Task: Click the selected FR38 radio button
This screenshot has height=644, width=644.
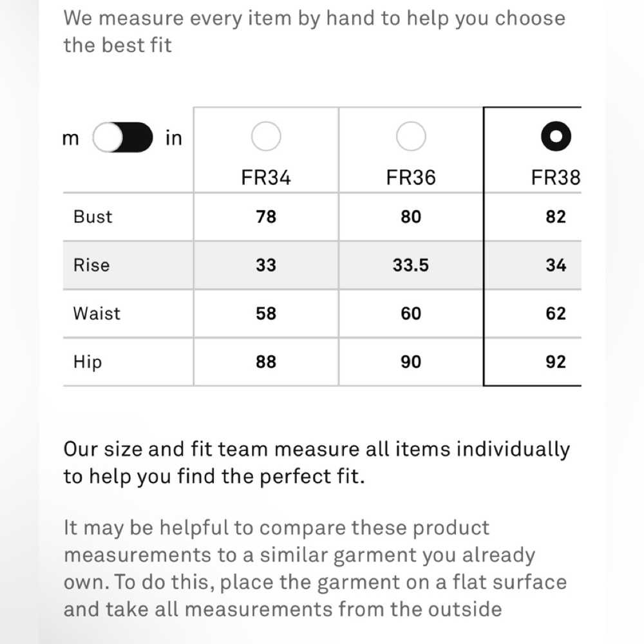Action: tap(556, 137)
